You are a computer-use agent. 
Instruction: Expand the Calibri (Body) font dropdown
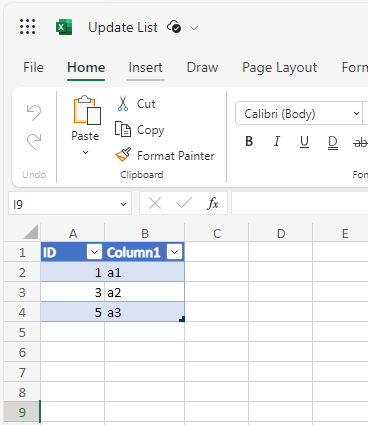click(356, 114)
